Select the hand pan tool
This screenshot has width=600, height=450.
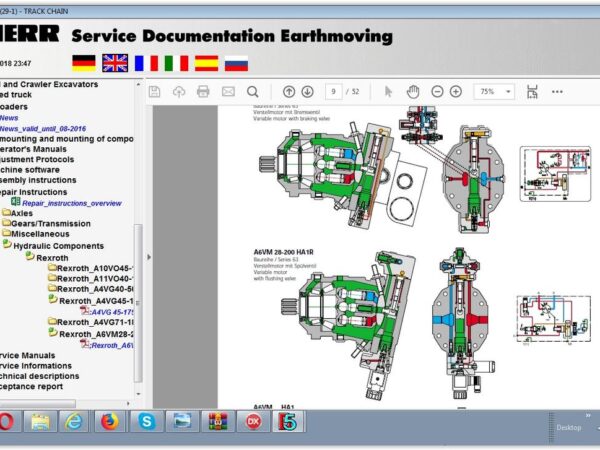[413, 92]
